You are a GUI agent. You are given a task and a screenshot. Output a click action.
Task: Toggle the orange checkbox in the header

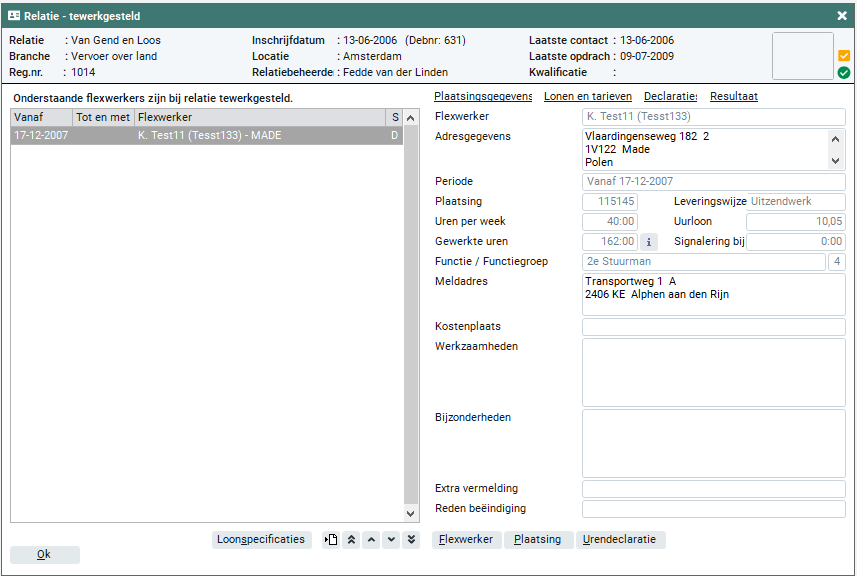coord(844,56)
